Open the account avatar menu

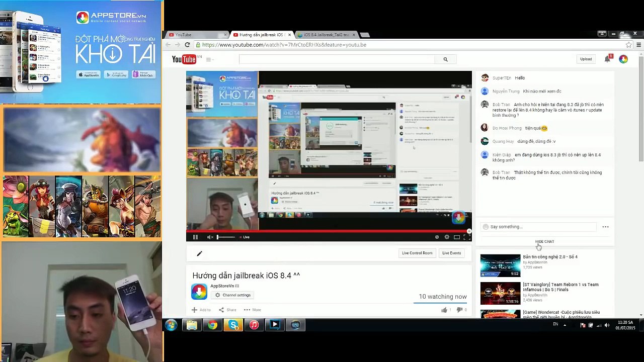(623, 59)
